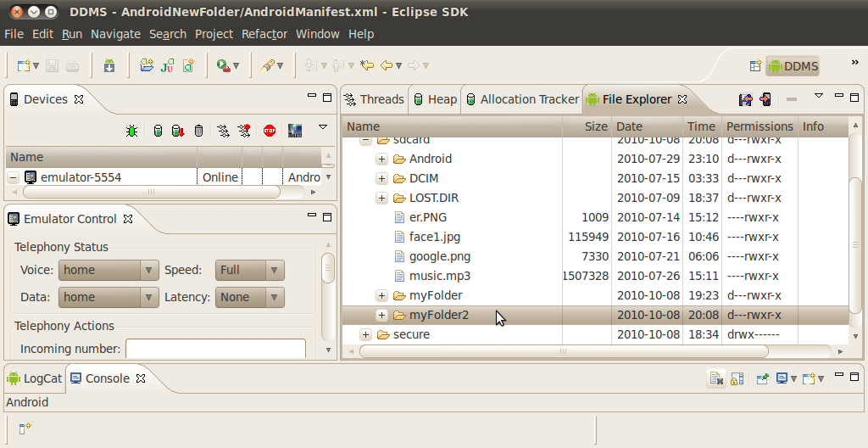
Task: Open the Window menu
Action: [318, 34]
